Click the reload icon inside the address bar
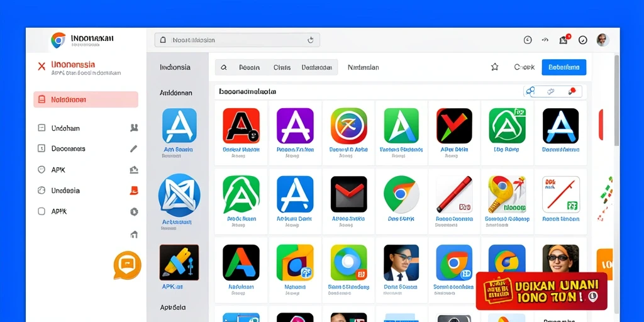The height and width of the screenshot is (322, 644). pos(311,40)
